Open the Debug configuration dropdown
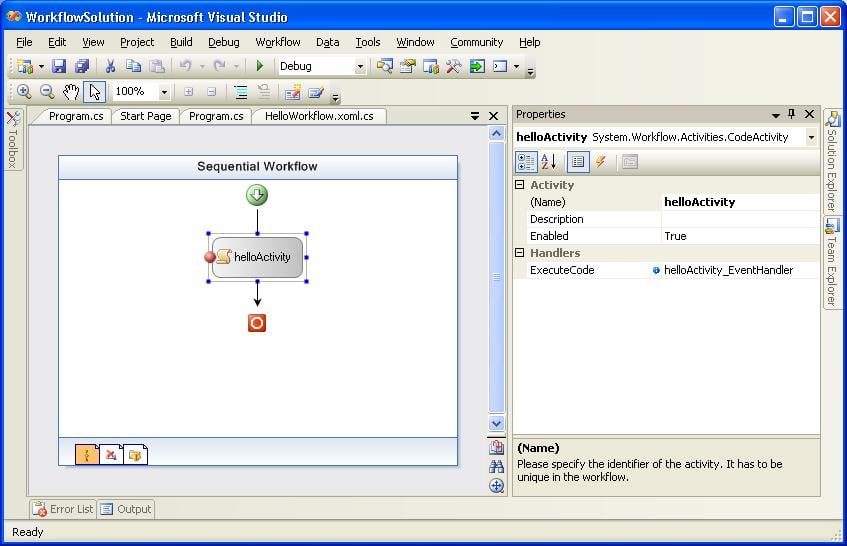Image resolution: width=847 pixels, height=546 pixels. click(x=360, y=66)
